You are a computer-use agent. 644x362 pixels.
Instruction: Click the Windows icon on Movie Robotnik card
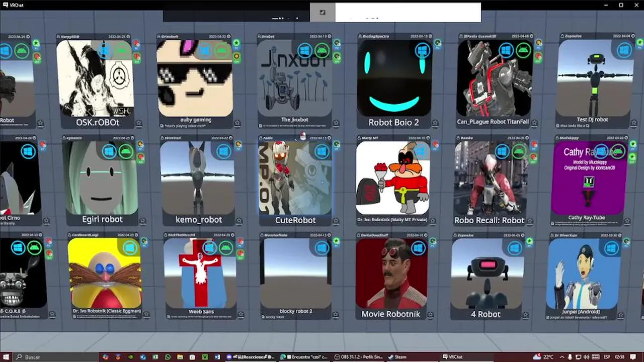tap(418, 248)
